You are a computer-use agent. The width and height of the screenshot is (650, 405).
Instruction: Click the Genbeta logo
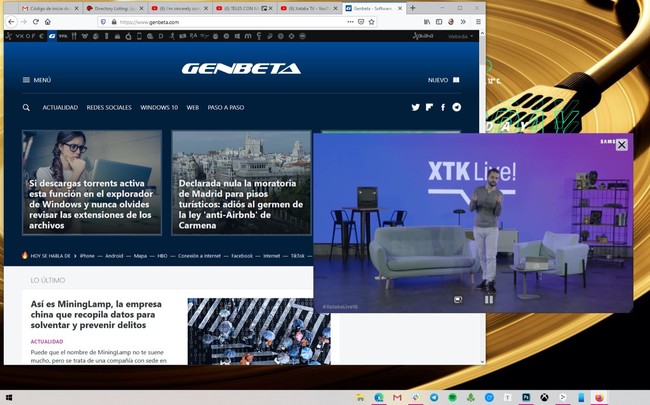click(x=241, y=68)
